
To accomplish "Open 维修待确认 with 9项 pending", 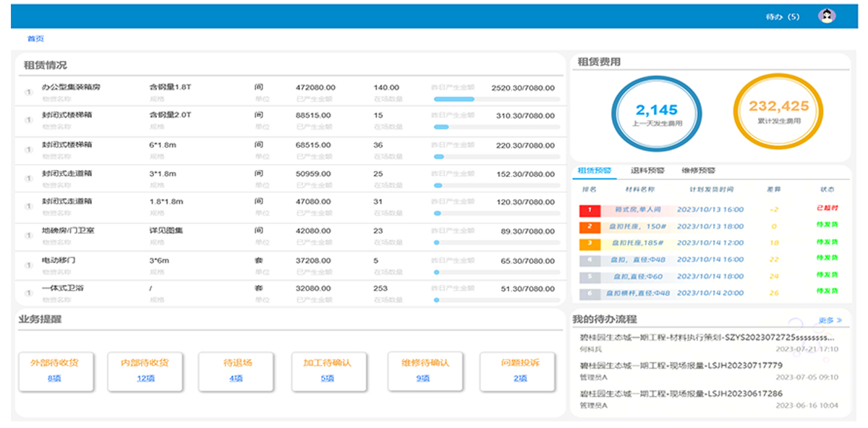I will click(423, 377).
